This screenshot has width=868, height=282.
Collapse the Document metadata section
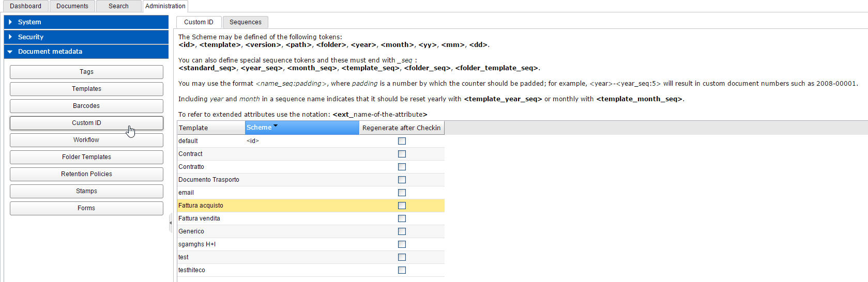tap(86, 52)
